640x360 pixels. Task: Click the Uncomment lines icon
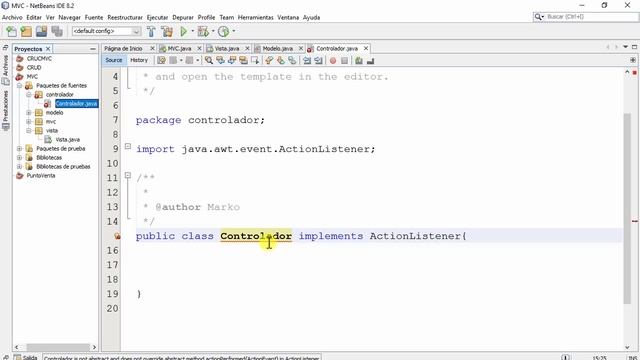[371, 60]
